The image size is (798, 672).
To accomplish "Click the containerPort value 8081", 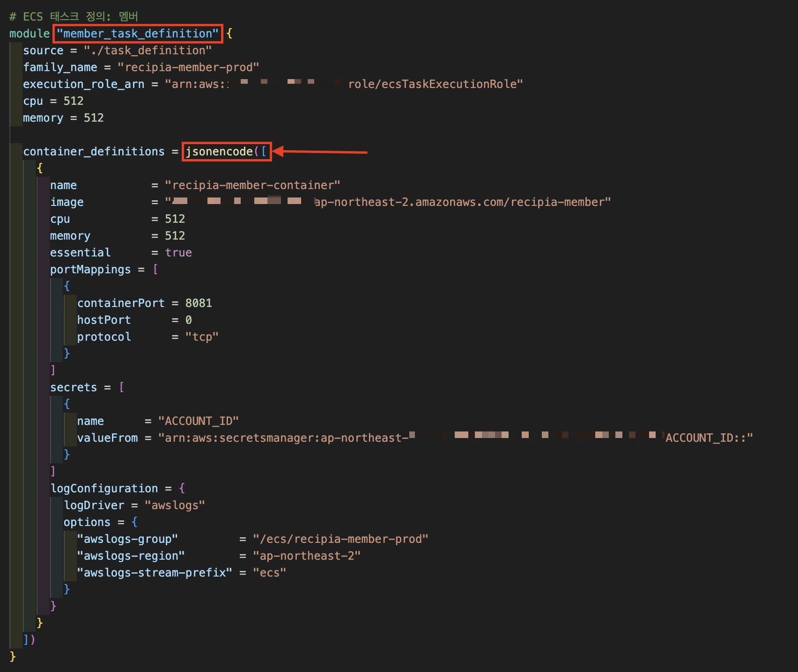I will tap(199, 303).
